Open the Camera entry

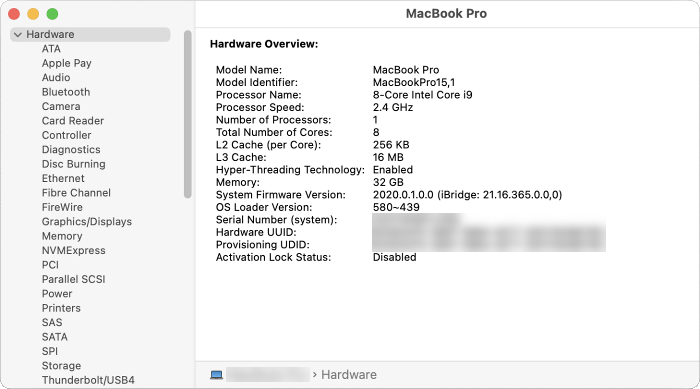click(61, 106)
